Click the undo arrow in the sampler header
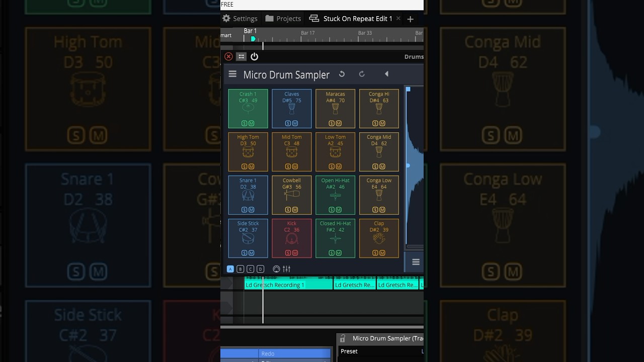This screenshot has height=362, width=644. point(342,74)
